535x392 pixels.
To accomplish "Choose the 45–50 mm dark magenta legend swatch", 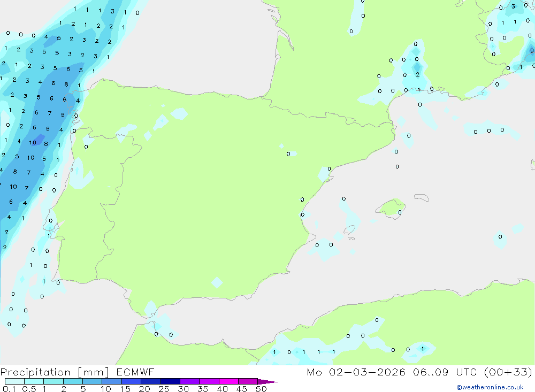I will pyautogui.click(x=248, y=381).
